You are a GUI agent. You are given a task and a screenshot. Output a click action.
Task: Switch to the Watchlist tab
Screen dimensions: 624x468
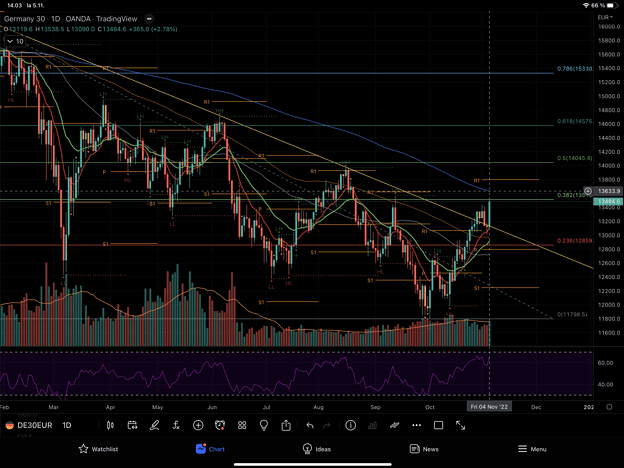point(98,449)
